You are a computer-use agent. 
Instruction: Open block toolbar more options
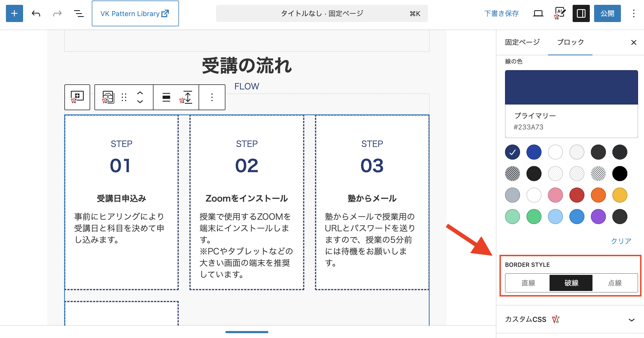[212, 97]
